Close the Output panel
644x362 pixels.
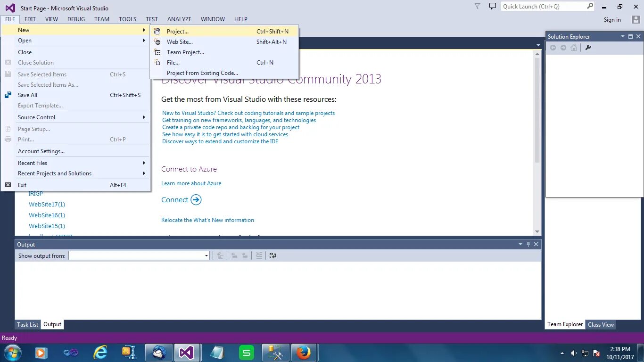tap(536, 244)
